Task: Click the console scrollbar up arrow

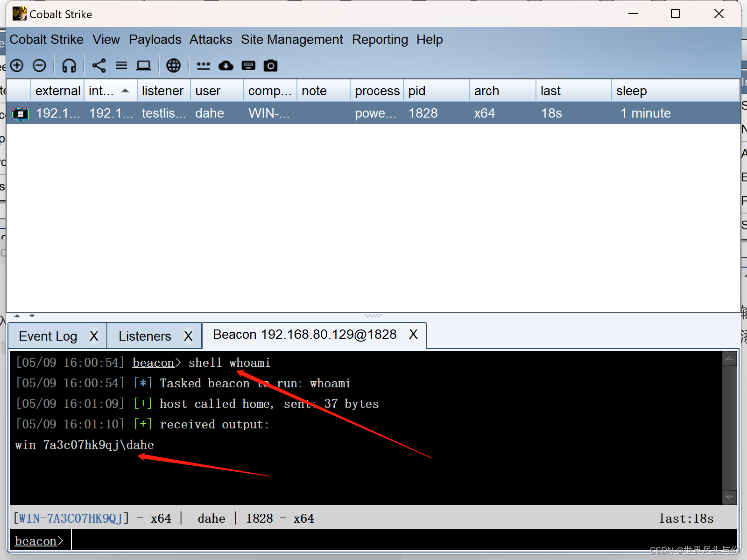Action: [x=729, y=358]
